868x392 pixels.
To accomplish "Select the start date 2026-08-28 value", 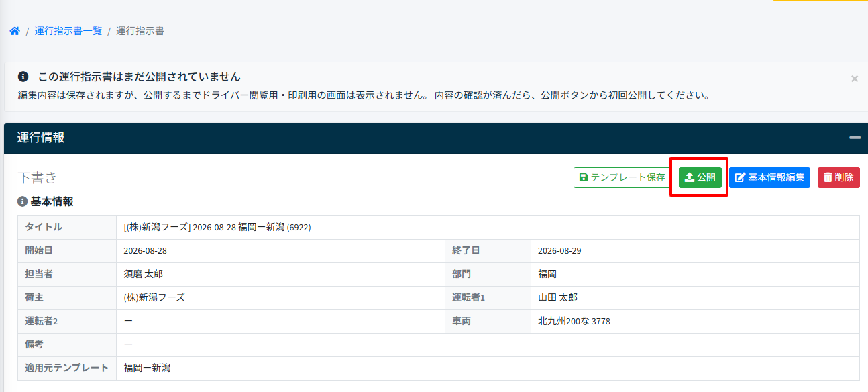I will point(146,250).
